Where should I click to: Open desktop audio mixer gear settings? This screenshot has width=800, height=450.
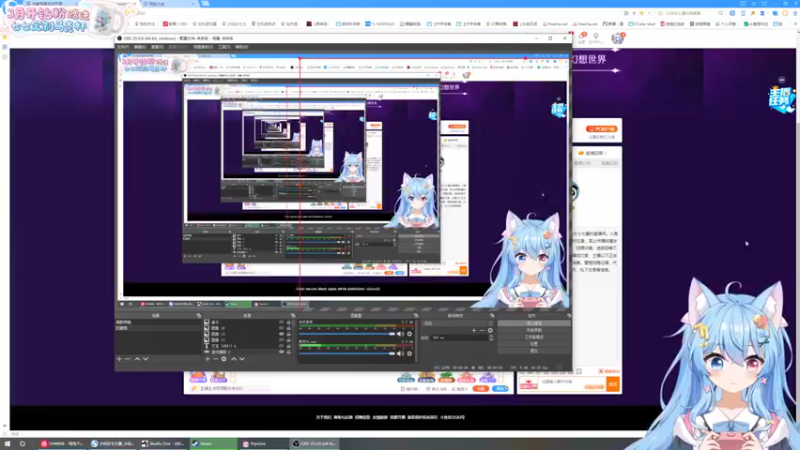(x=409, y=334)
